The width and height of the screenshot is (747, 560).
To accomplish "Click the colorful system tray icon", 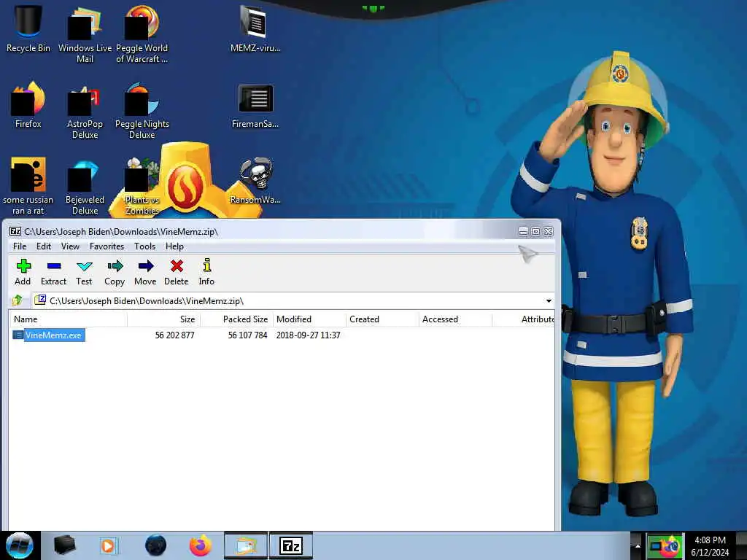I will [665, 546].
